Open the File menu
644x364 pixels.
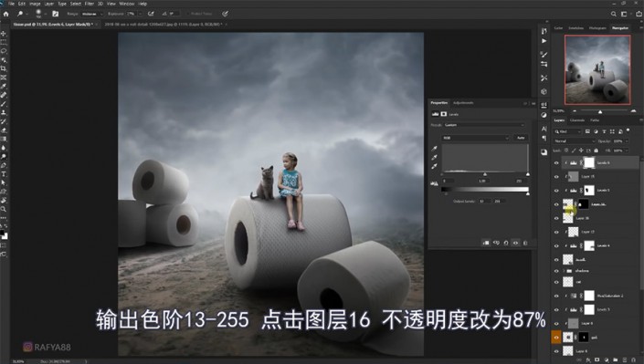(x=12, y=4)
